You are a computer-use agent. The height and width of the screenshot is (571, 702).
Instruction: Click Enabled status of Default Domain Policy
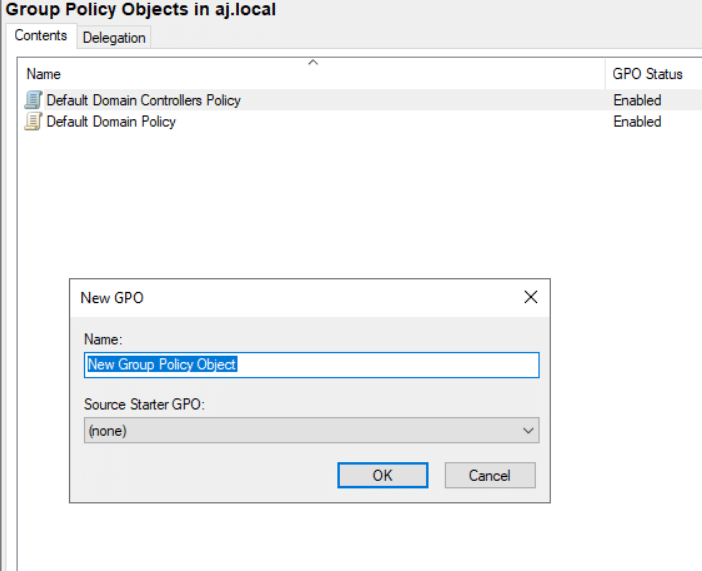[637, 122]
